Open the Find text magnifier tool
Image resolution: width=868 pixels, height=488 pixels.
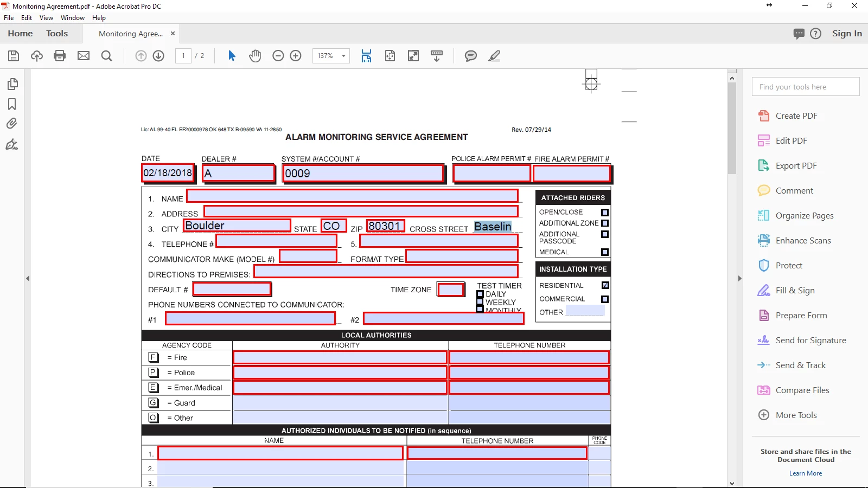pos(107,56)
